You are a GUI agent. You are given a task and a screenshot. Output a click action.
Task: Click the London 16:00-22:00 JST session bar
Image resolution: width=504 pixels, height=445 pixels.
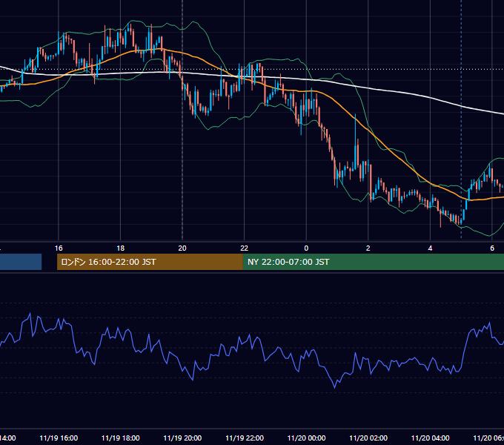[150, 262]
